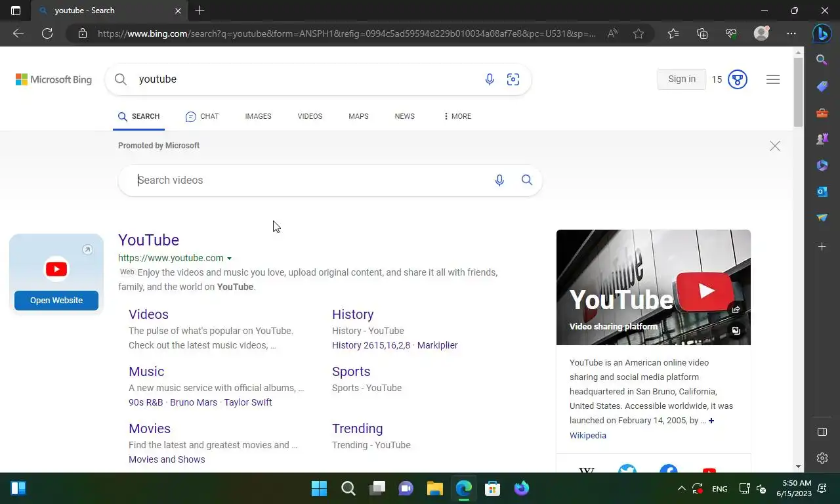Open Microsoft Rewards trophy icon
This screenshot has height=504, width=840.
coord(738,79)
